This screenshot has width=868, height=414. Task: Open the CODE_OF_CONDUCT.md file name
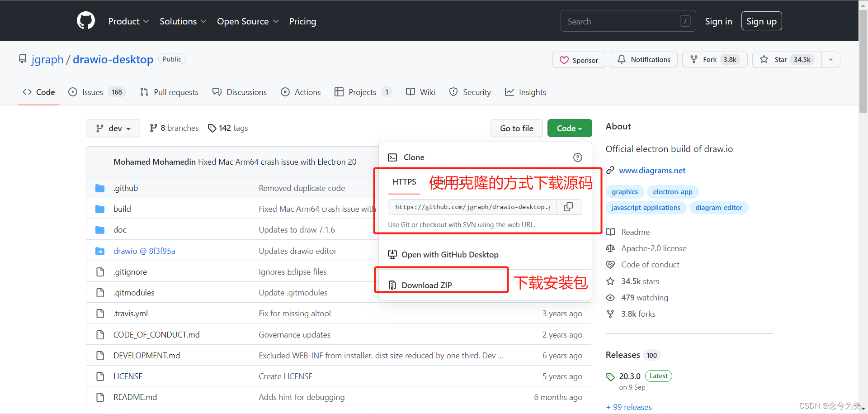pyautogui.click(x=156, y=335)
